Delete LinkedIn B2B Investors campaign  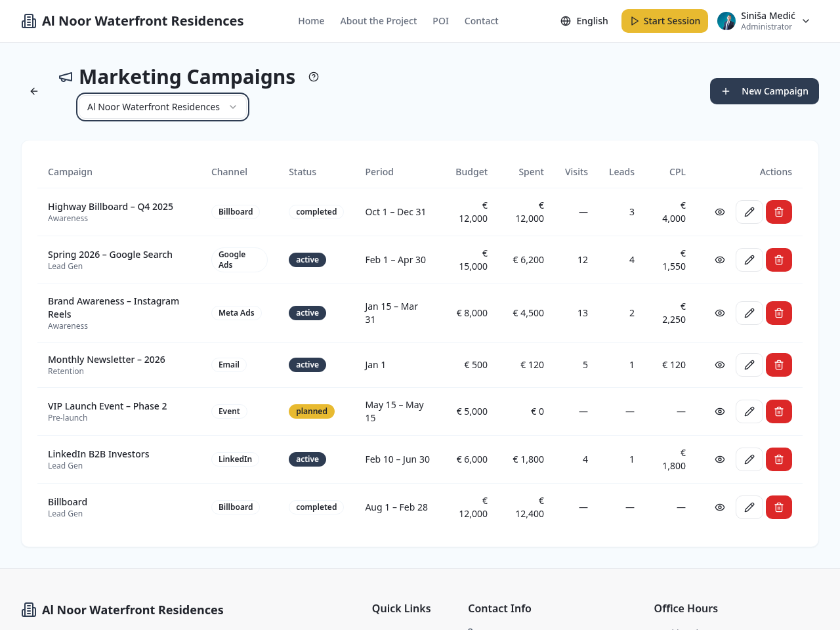(x=779, y=459)
